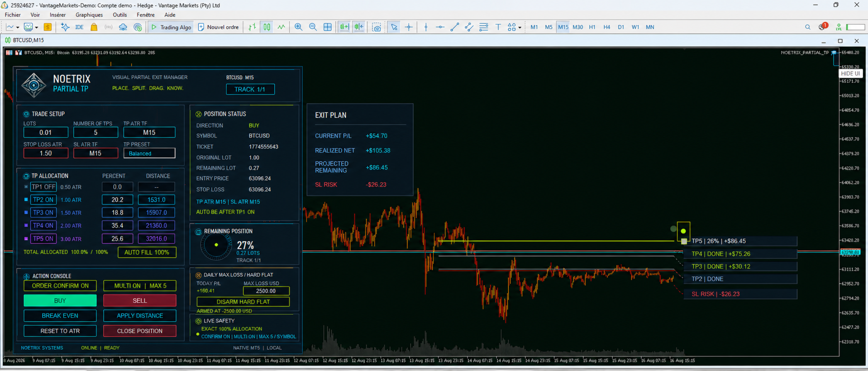Open the IDE (MetaEditor) toolbar icon
Image resolution: width=868 pixels, height=371 pixels.
tap(79, 27)
